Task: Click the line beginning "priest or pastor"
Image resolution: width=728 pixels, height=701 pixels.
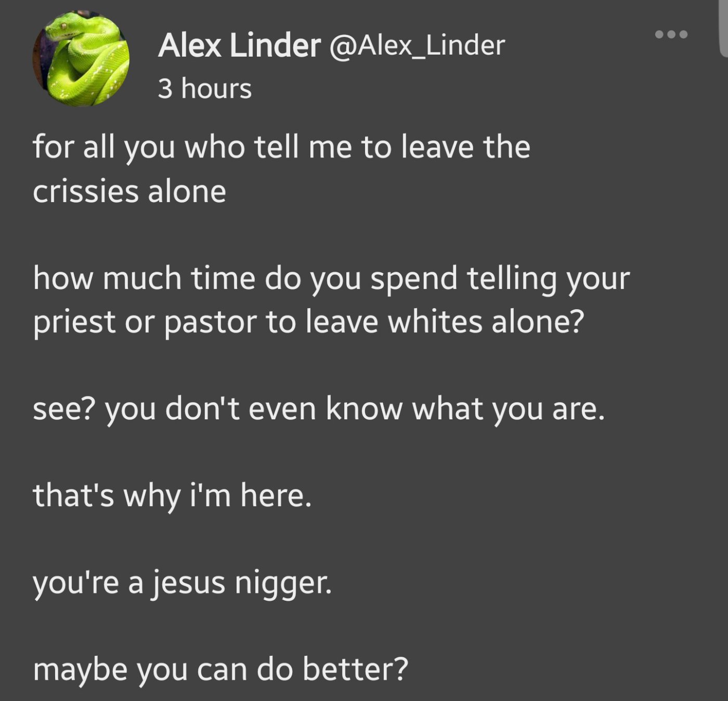Action: pos(308,322)
